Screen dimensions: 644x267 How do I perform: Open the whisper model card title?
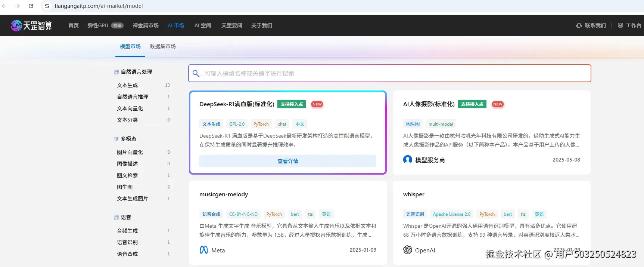pos(414,194)
